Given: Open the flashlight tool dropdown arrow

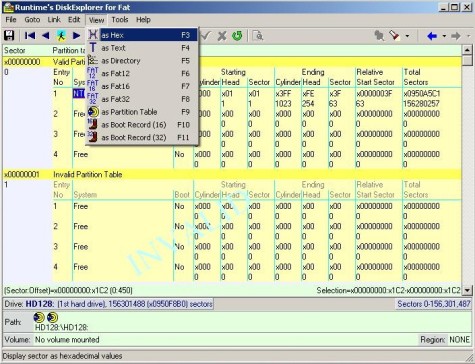Looking at the screenshot, I should click(407, 36).
